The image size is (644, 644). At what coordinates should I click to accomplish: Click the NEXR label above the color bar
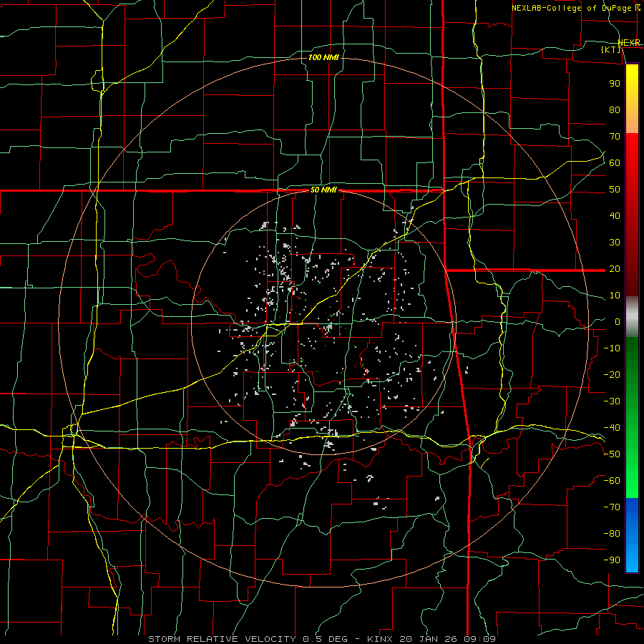tap(629, 43)
